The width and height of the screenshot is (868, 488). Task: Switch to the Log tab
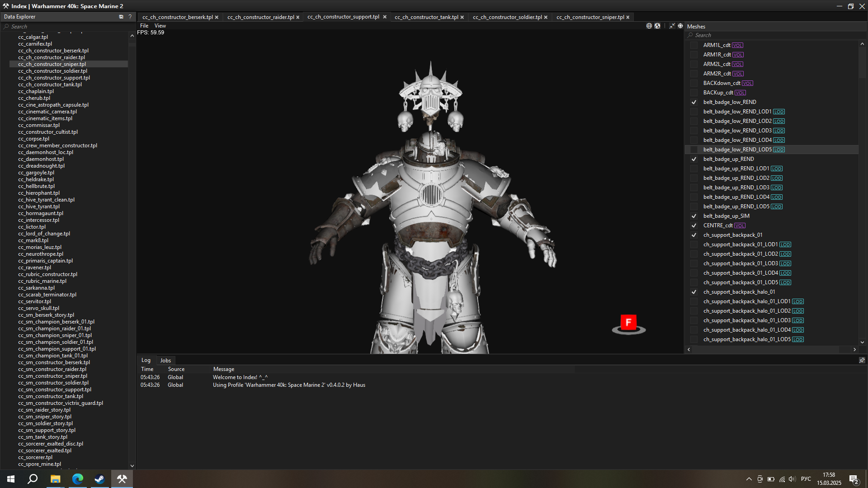click(146, 360)
